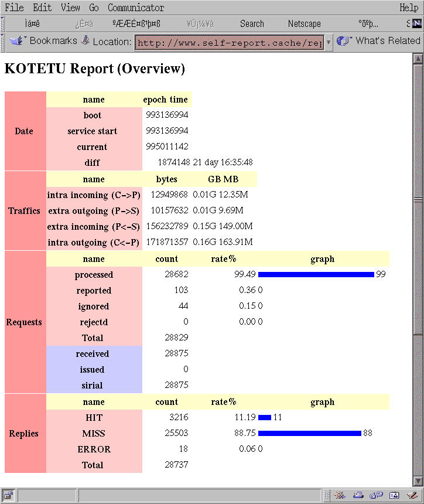Screen dimensions: 424x504
Task: Open the File menu
Action: coord(14,8)
